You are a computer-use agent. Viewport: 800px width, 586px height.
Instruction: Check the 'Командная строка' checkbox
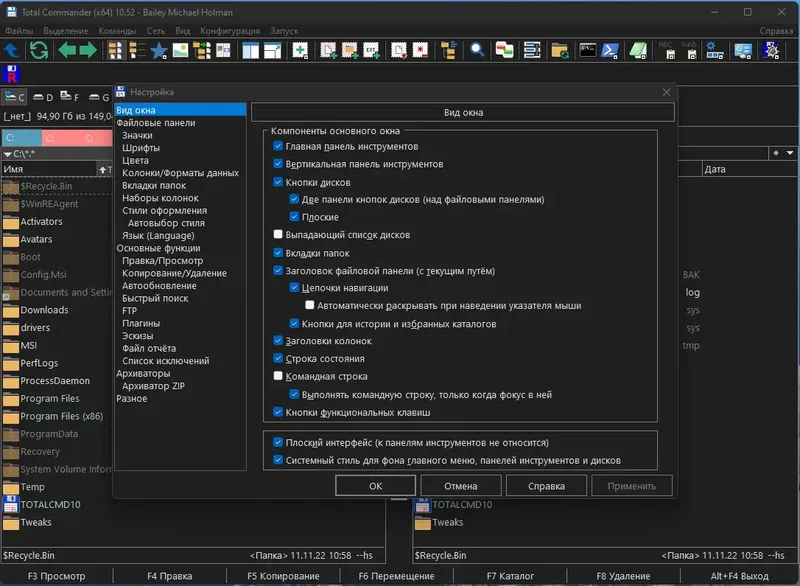point(278,377)
